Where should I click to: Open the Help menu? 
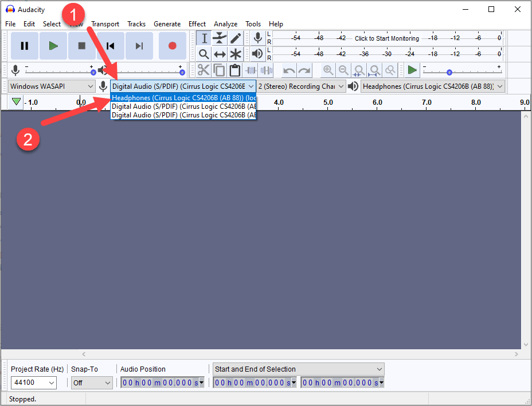click(276, 24)
